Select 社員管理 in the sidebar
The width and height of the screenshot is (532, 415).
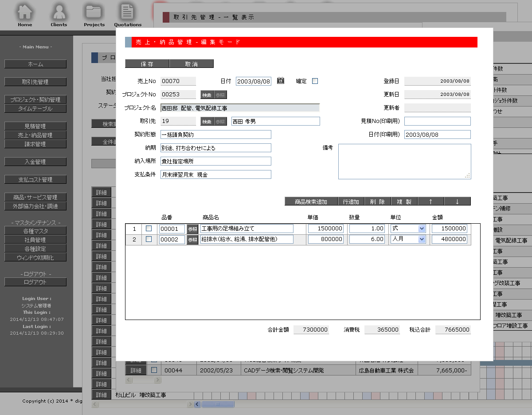tap(35, 240)
